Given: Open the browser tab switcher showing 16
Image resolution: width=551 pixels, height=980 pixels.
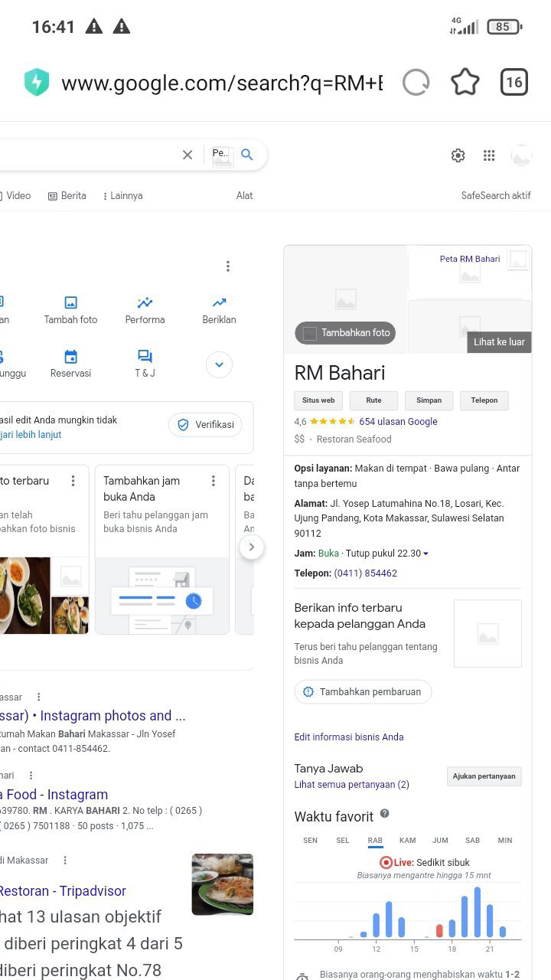Looking at the screenshot, I should click(514, 83).
